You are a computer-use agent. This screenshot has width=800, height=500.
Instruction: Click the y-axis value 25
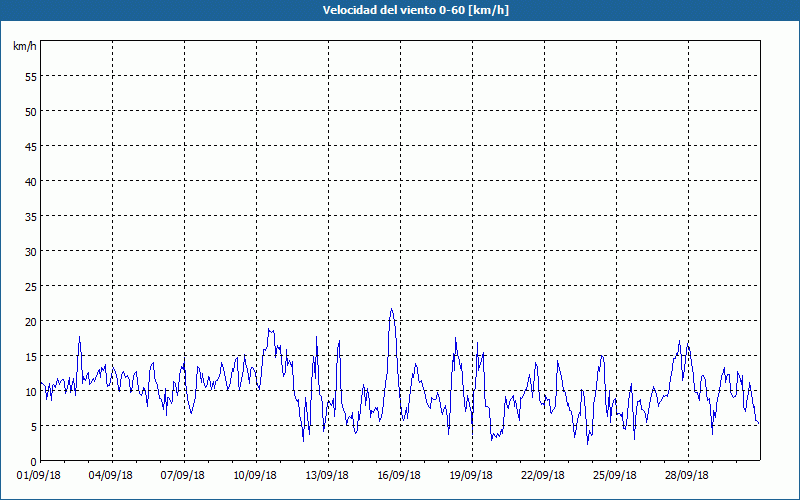[x=31, y=287]
